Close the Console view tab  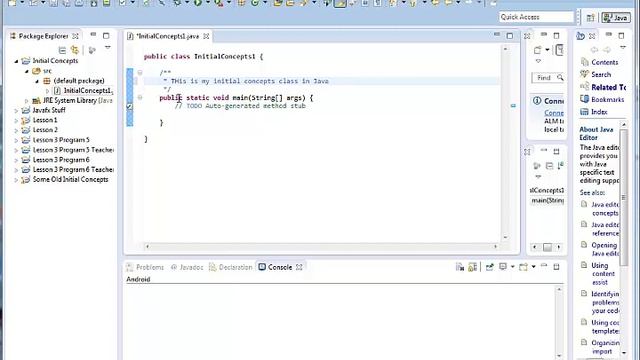[299, 267]
